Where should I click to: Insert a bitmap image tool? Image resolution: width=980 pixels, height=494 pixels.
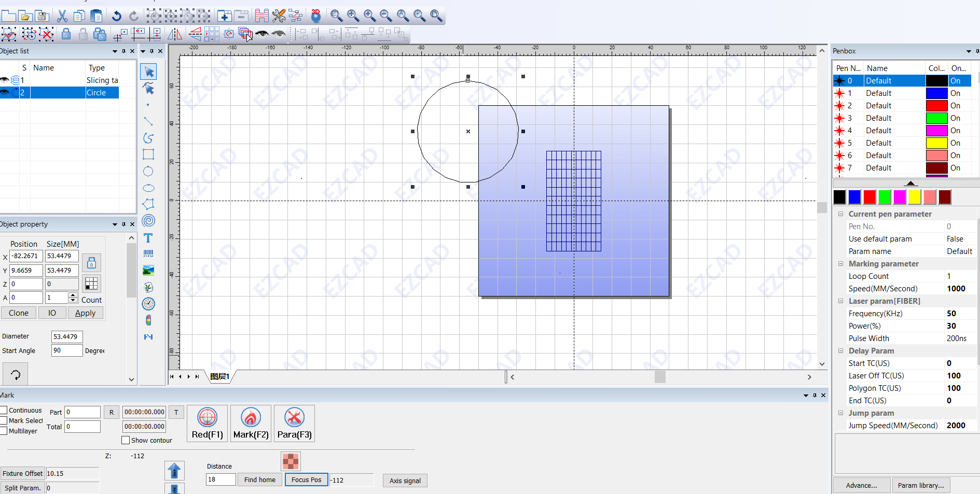click(x=148, y=271)
